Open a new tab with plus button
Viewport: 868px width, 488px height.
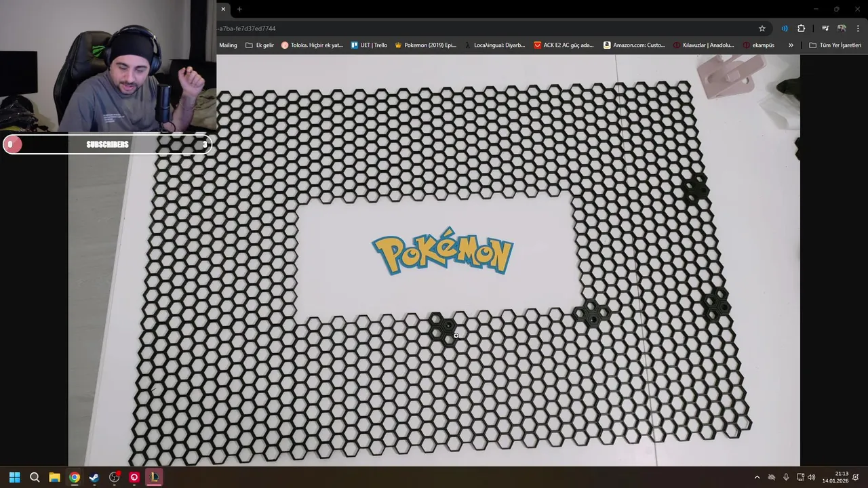click(x=239, y=9)
